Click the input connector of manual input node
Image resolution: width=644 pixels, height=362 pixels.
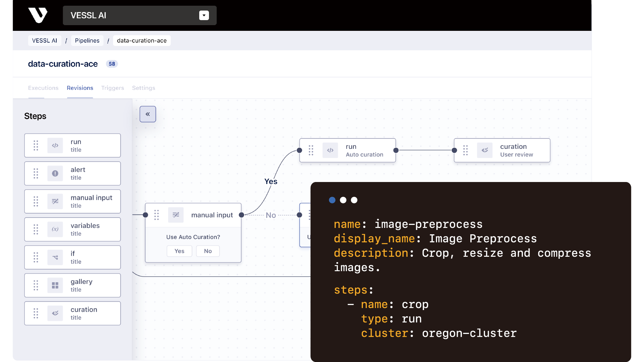(x=146, y=215)
